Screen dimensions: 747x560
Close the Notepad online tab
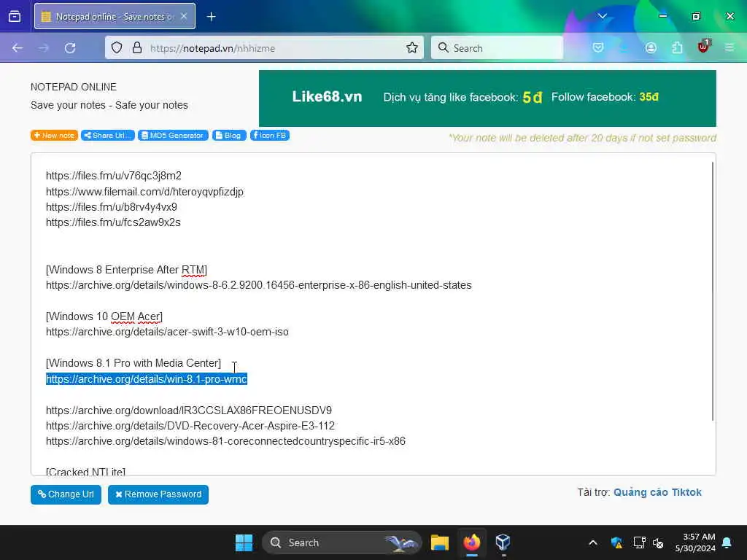pos(184,17)
